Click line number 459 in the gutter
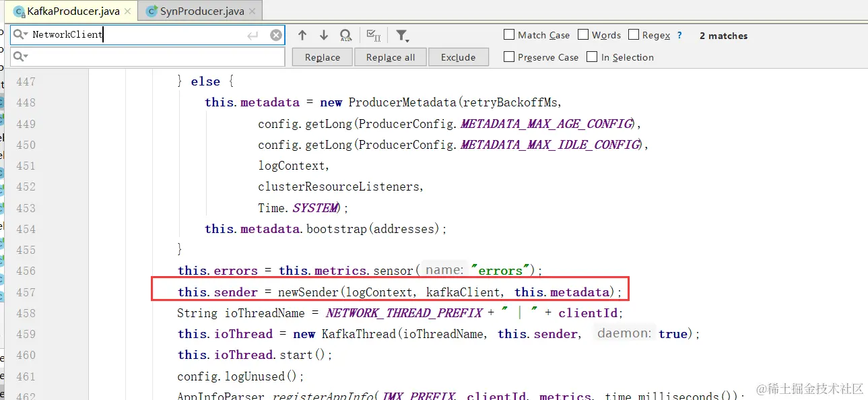 coord(26,334)
